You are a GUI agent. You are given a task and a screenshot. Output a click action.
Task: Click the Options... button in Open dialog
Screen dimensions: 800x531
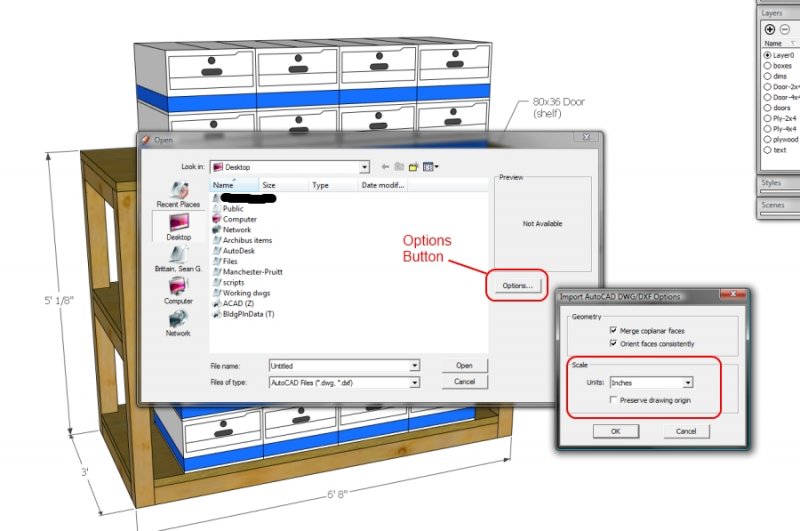[x=517, y=286]
